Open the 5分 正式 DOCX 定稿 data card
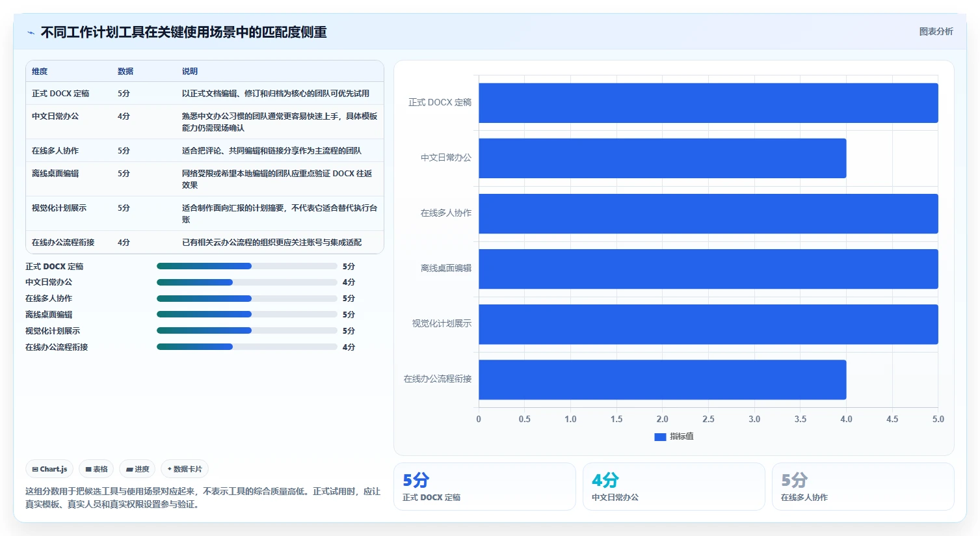Screen dimensions: 980x536 484,487
